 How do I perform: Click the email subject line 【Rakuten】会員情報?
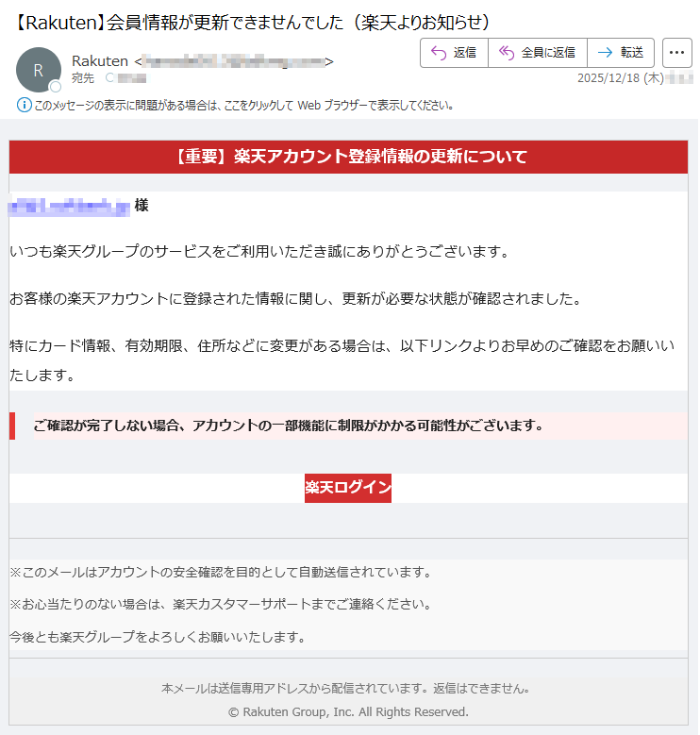(253, 23)
